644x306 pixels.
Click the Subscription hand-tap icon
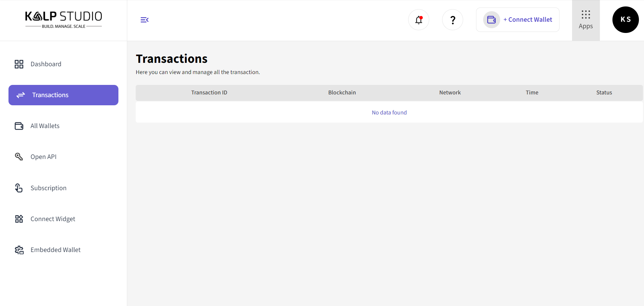19,188
